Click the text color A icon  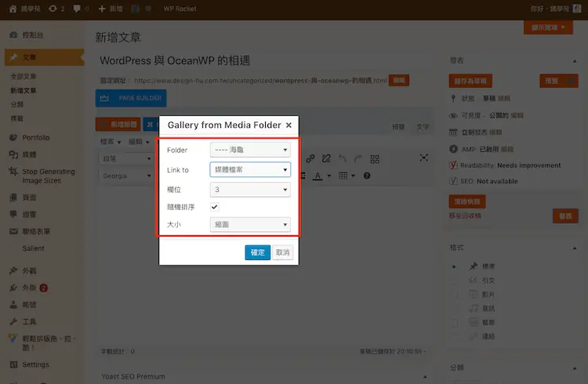click(x=318, y=176)
